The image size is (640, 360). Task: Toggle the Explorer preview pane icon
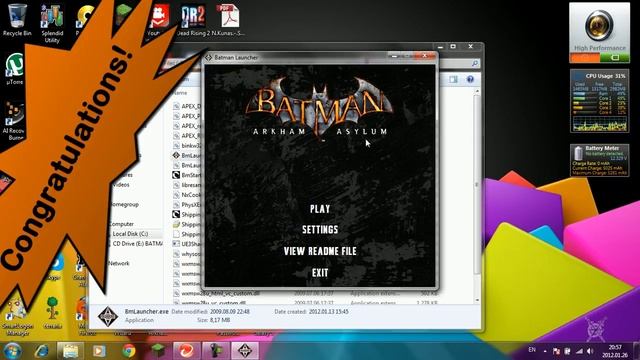pos(453,79)
